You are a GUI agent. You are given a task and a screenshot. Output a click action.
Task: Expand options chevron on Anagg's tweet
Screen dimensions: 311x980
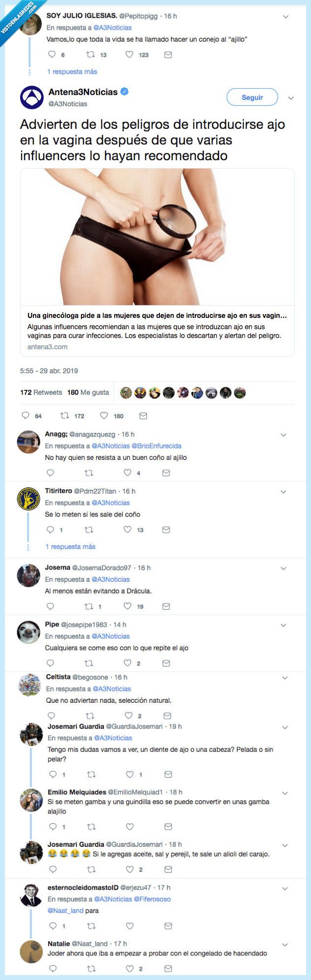click(x=283, y=435)
